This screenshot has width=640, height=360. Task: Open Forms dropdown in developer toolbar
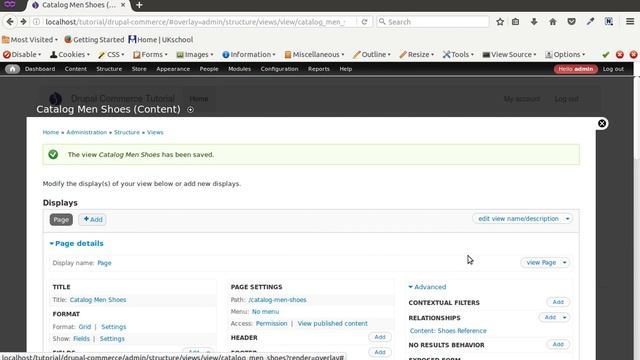point(150,54)
